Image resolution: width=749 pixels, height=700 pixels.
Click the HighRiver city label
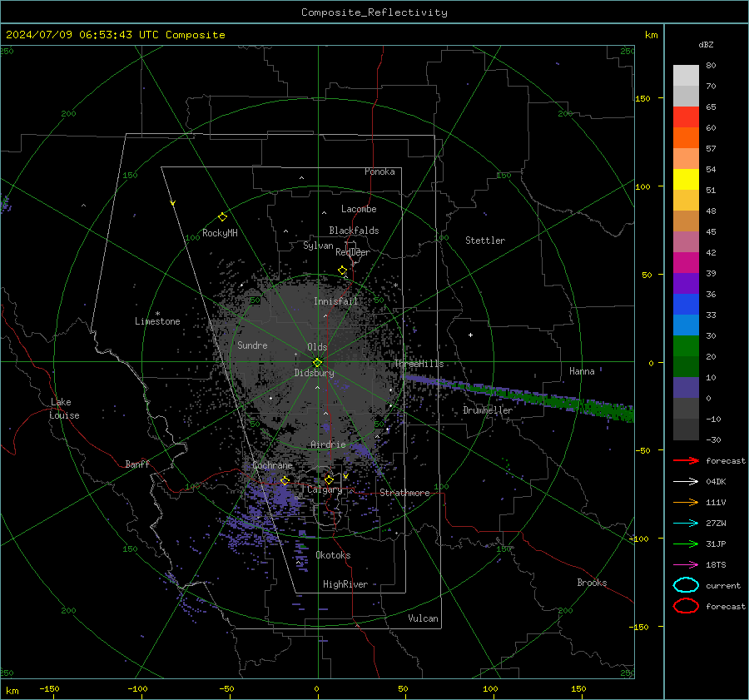tap(345, 584)
